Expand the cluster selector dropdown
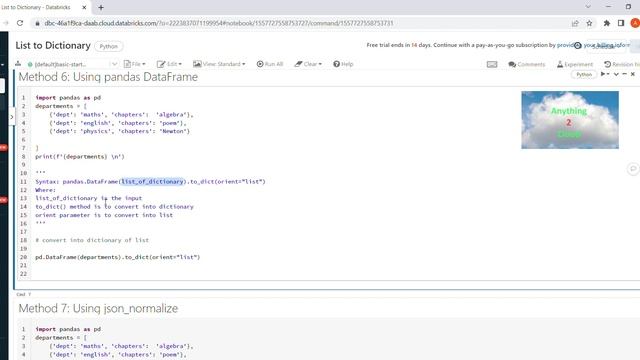Screen dimensions: 640x360 point(114,64)
